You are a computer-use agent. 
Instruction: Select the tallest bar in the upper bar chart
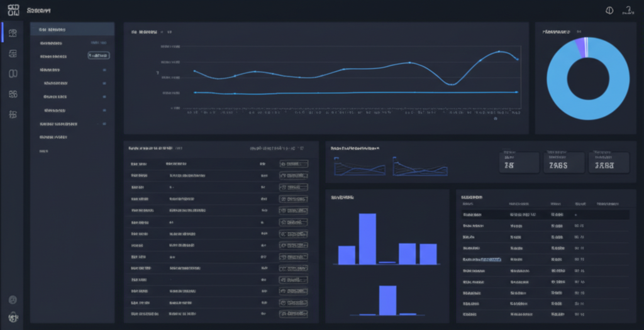point(367,239)
